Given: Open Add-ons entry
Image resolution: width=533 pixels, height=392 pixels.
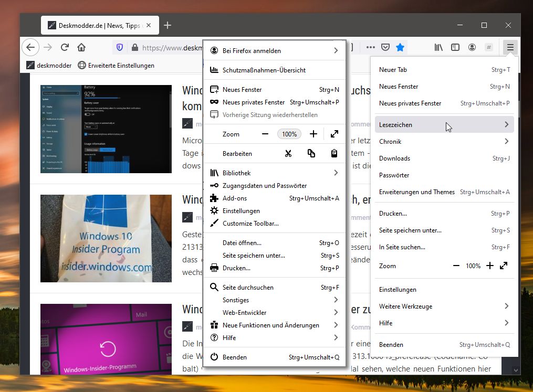Looking at the screenshot, I should pyautogui.click(x=274, y=198).
